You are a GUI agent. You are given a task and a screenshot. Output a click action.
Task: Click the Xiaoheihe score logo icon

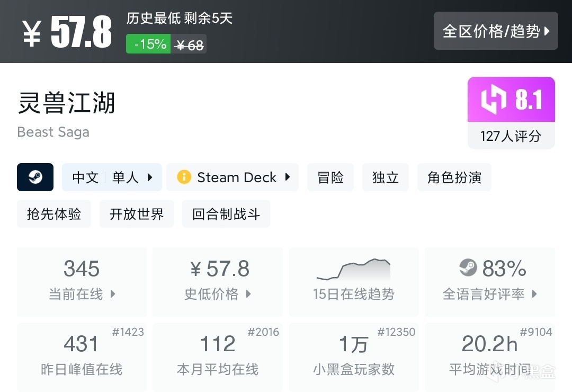494,100
